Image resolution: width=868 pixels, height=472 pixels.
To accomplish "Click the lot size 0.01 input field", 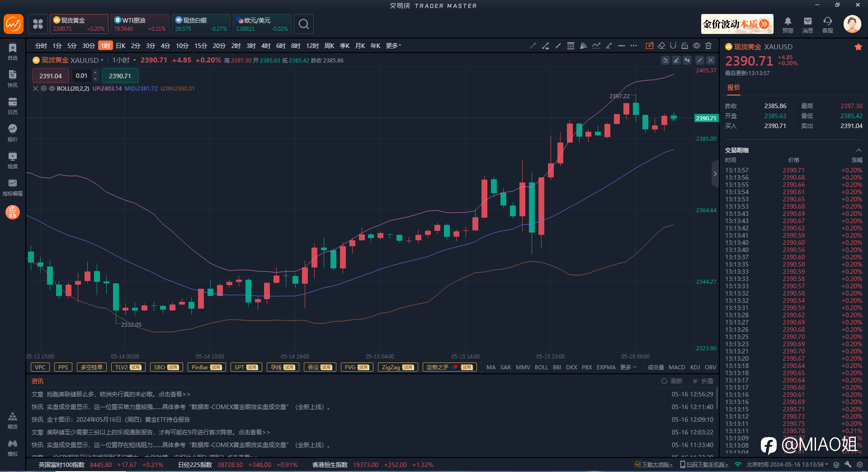I will (x=82, y=76).
